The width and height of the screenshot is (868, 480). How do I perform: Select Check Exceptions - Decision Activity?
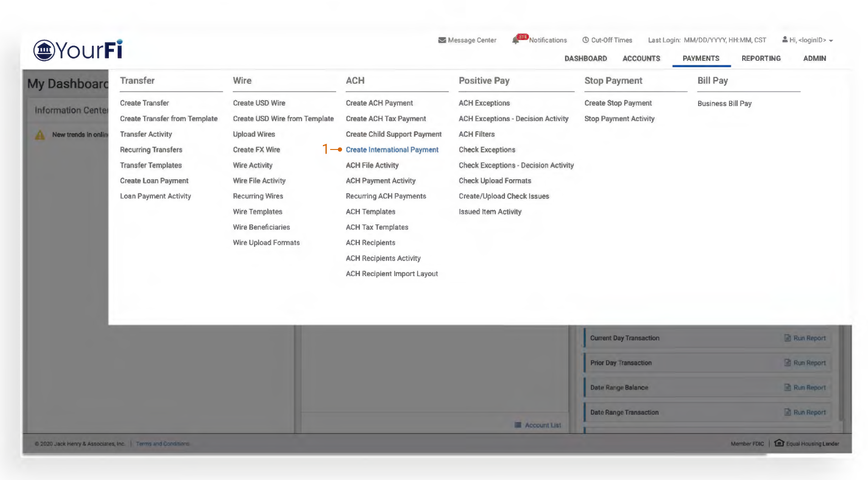[516, 165]
